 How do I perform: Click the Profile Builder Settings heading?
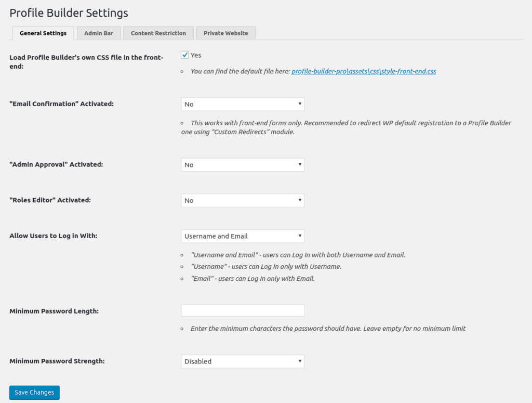[69, 13]
